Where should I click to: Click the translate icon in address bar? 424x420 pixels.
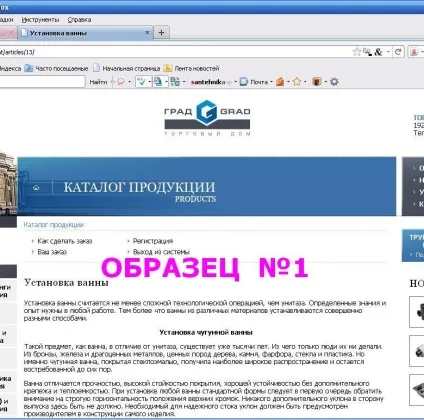pyautogui.click(x=367, y=52)
